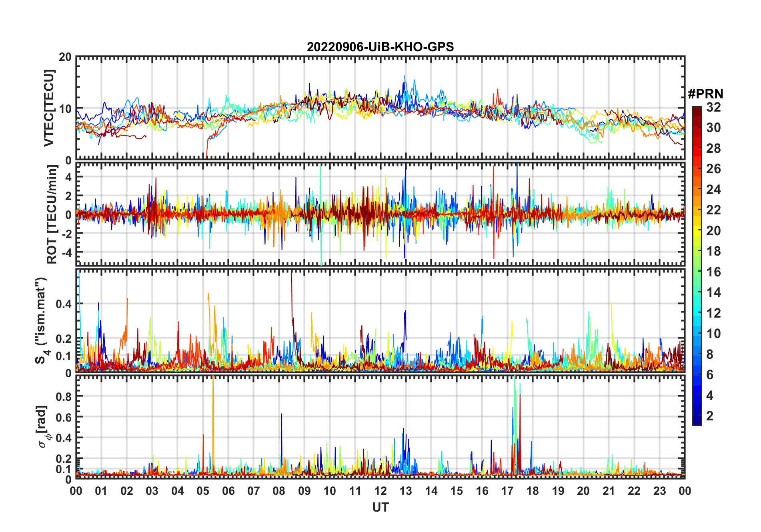This screenshot has width=761, height=532.
Task: Click the 0.8 tick on the sigma-phi y-axis
Action: (64, 396)
